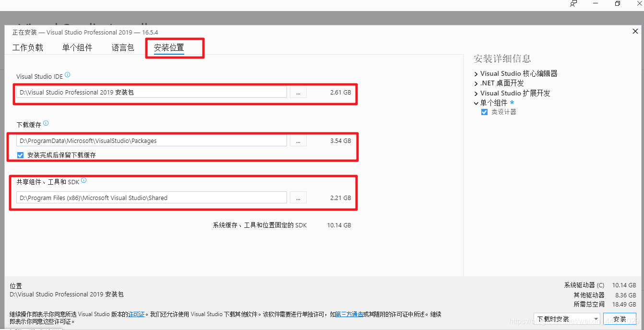Uncheck the 类设计器 component checkbox
Viewport: 644px width, 330px height.
pos(484,112)
